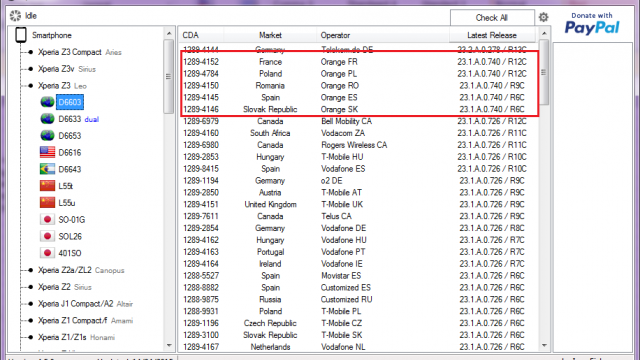Screen dimensions: 640x360
Task: Select the Bell Mobility CA row
Action: click(358, 121)
